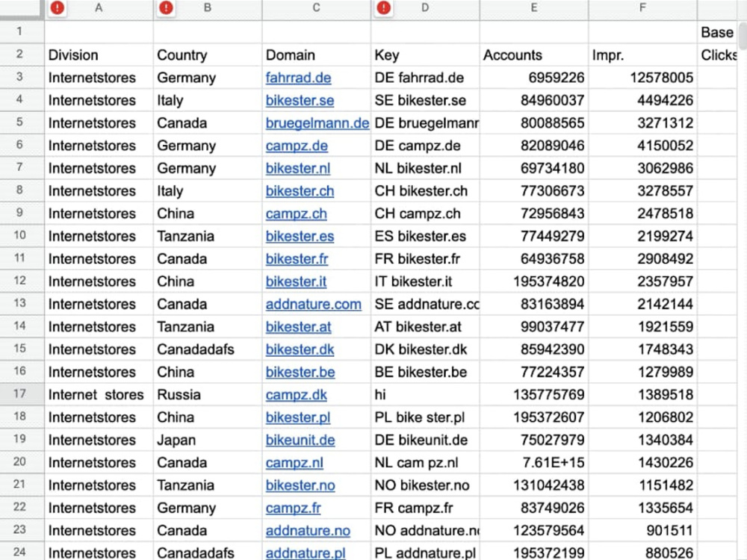Open the bikester.se link
The height and width of the screenshot is (560, 747).
click(x=300, y=101)
